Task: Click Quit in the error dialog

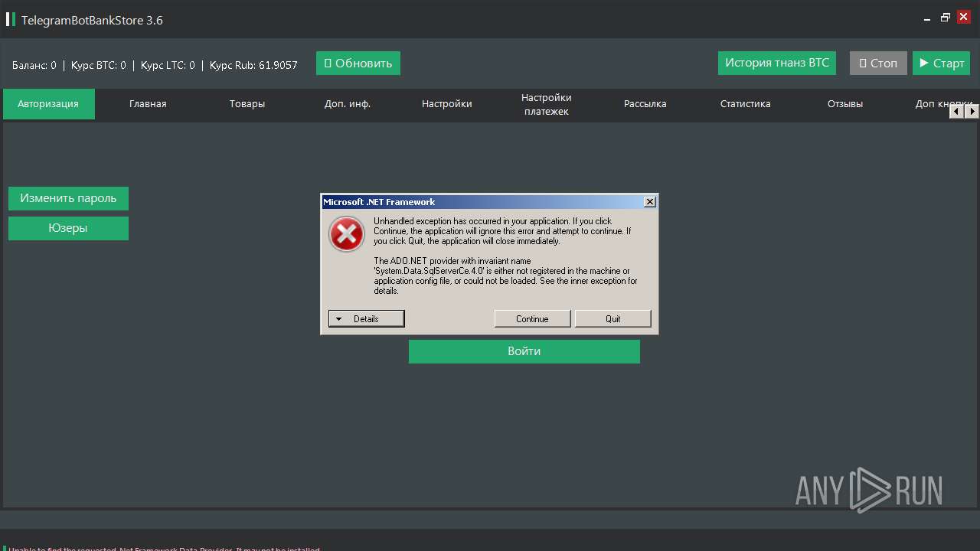Action: point(613,318)
